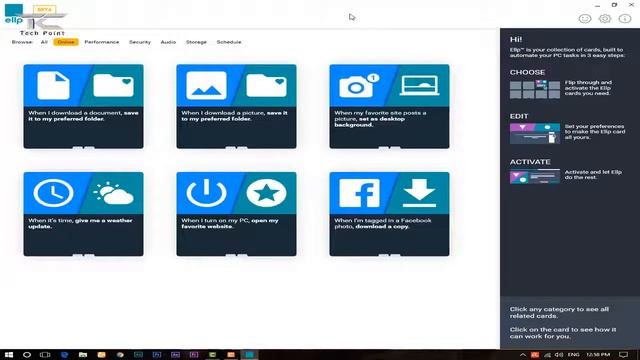Open card 'When I download a picture'
This screenshot has width=640, height=360.
[236, 106]
